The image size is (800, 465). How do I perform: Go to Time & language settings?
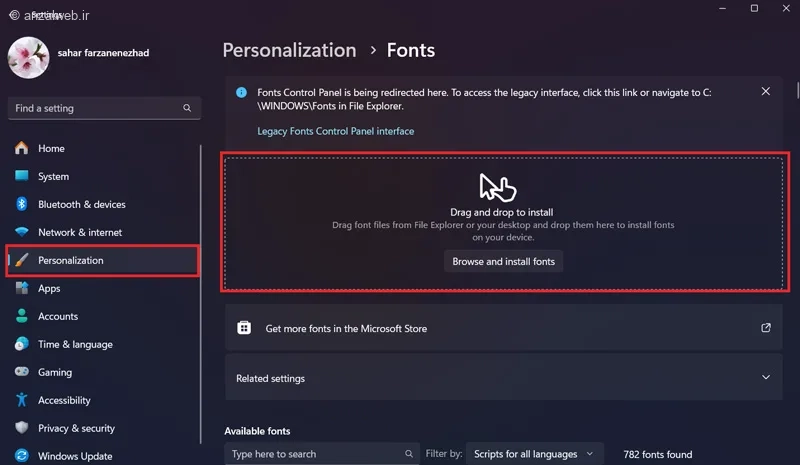[x=75, y=344]
